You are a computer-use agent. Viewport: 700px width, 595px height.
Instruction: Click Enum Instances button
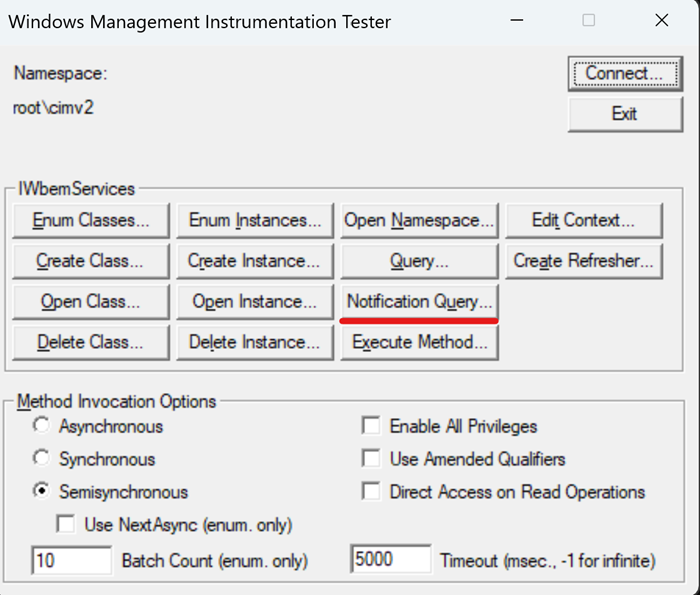coord(255,221)
